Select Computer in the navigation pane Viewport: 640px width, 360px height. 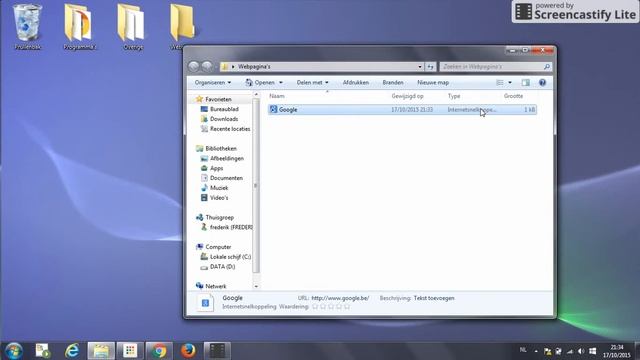click(x=218, y=247)
